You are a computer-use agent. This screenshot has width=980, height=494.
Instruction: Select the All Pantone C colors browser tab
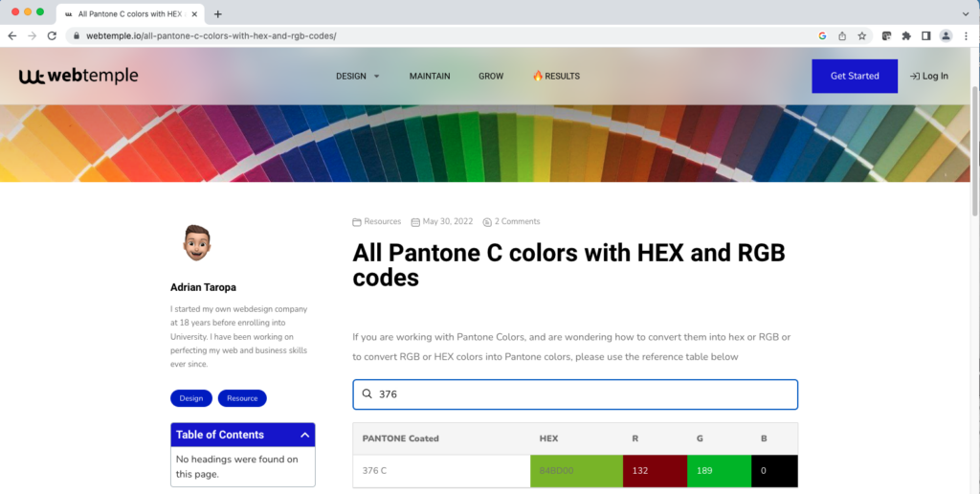click(x=130, y=13)
